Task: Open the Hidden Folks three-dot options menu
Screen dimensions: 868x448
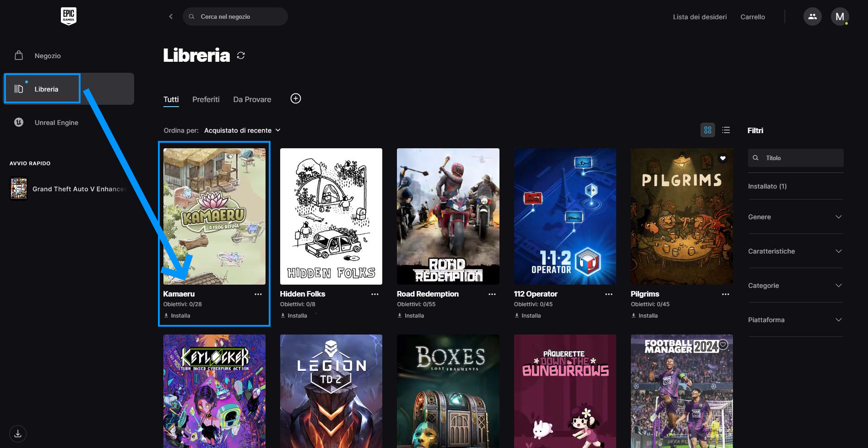Action: point(375,294)
